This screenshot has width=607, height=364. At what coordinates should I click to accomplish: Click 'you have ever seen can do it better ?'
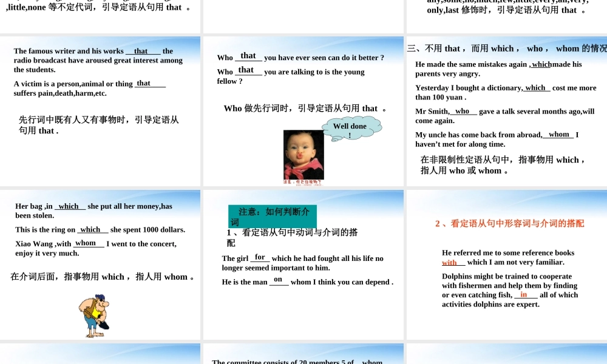[324, 58]
